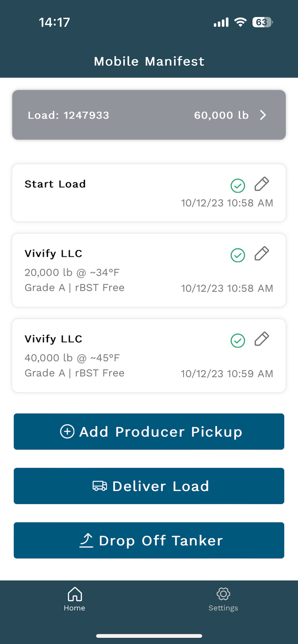Viewport: 298px width, 644px height.
Task: Select the Home icon in bottom navigation
Action: [x=74, y=592]
